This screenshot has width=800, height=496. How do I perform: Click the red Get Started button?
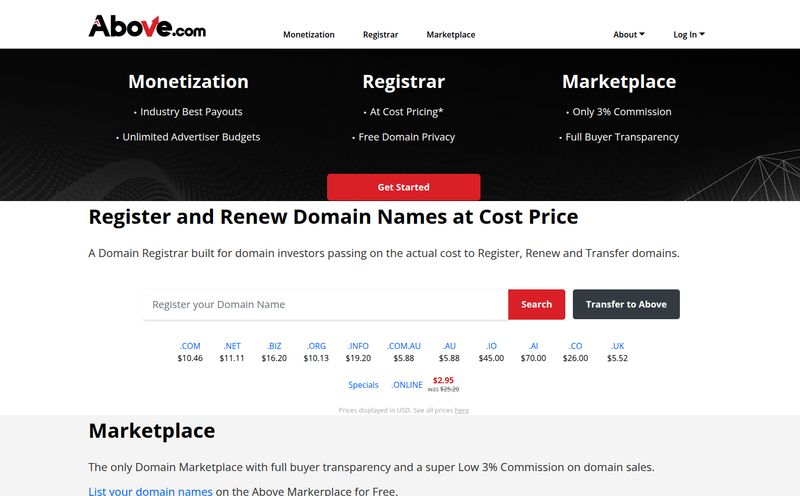(404, 187)
